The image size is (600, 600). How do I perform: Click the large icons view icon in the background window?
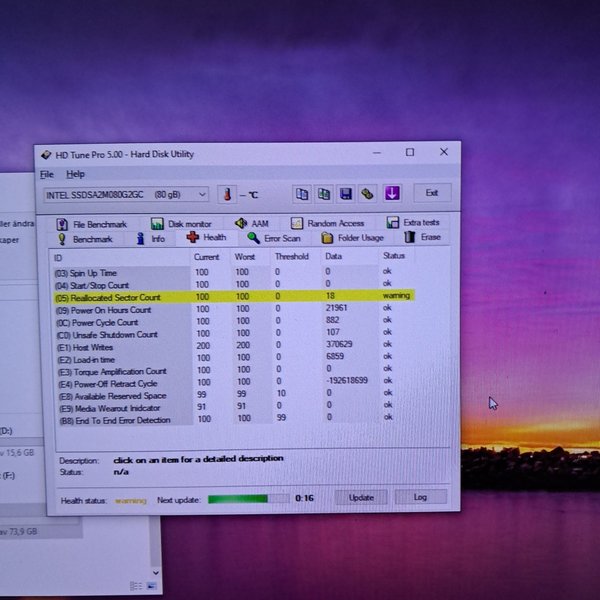(152, 586)
